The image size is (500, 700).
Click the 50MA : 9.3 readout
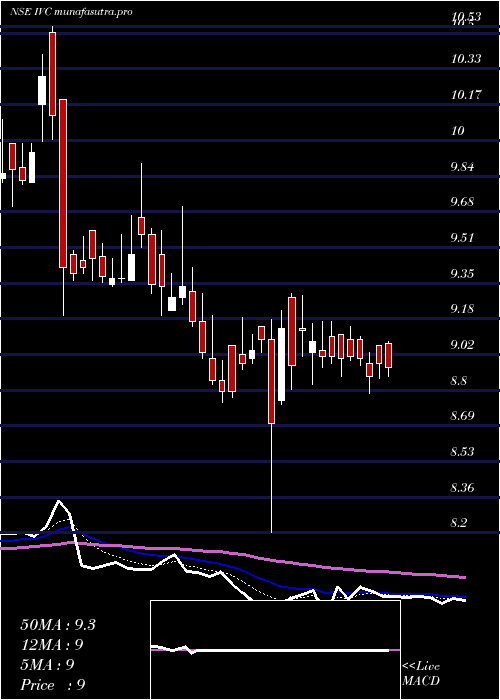(58, 625)
